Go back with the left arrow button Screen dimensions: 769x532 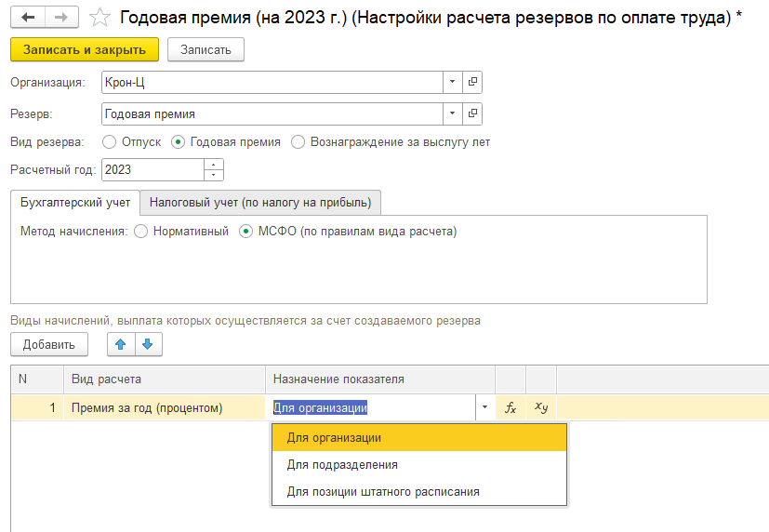(x=28, y=18)
